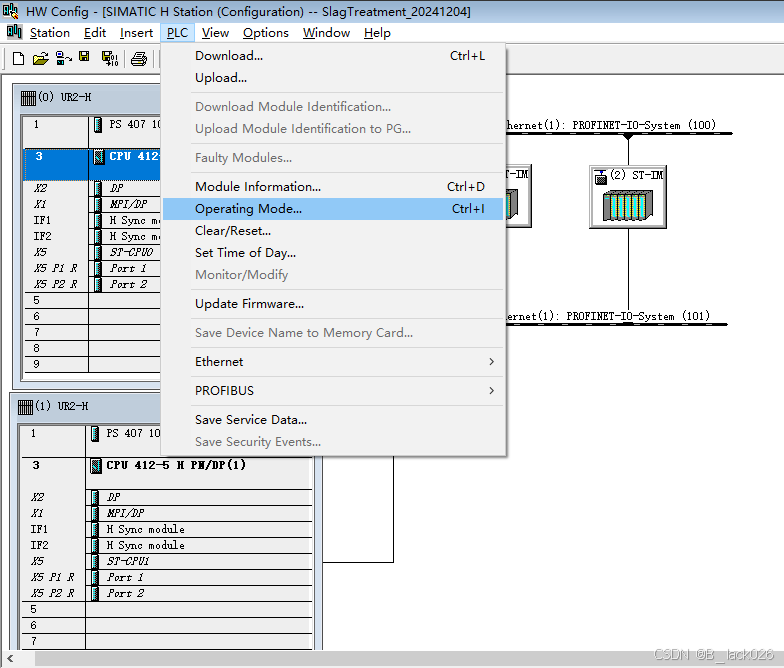Select PS 407 row in rack (1)
The width and height of the screenshot is (784, 668).
[166, 441]
